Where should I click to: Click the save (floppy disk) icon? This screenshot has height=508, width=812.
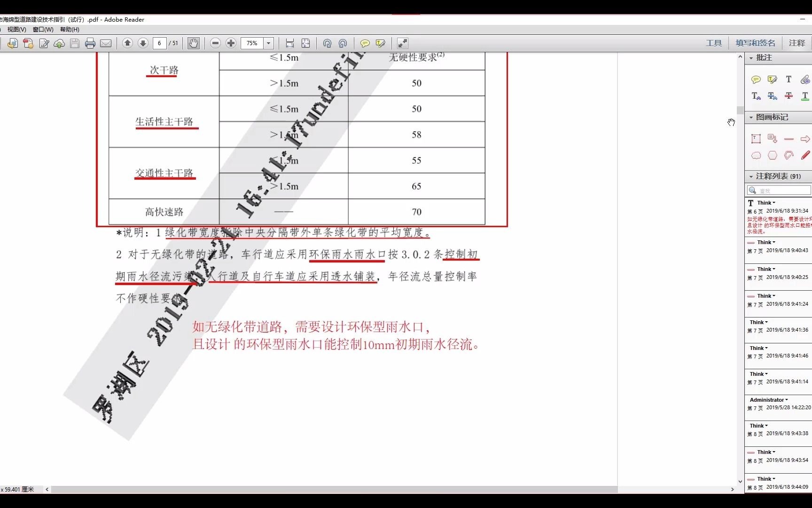point(74,43)
